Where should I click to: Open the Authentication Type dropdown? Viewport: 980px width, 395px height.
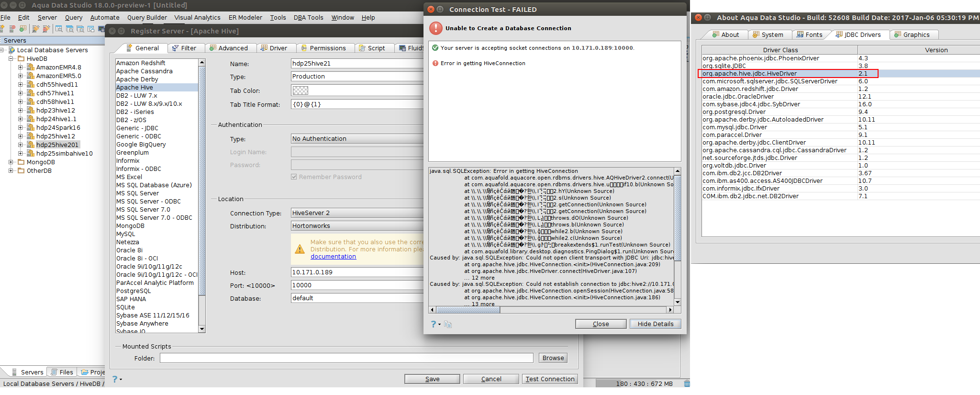click(357, 139)
